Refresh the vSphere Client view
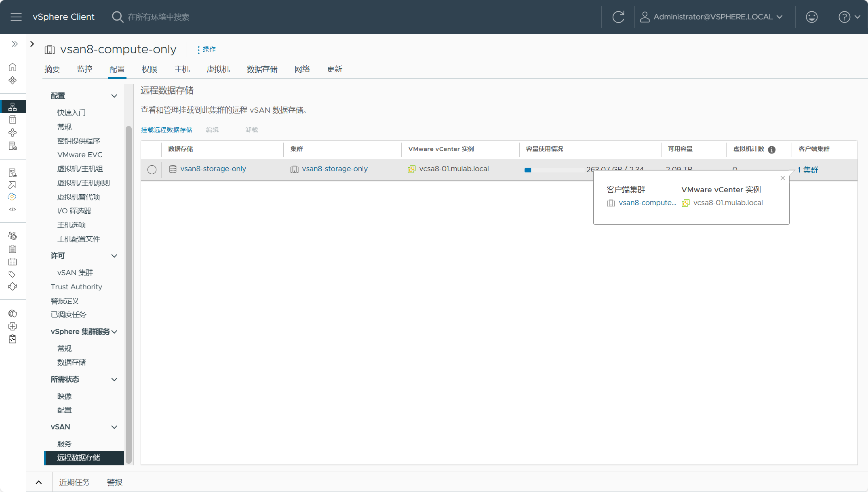This screenshot has height=492, width=868. [x=618, y=17]
